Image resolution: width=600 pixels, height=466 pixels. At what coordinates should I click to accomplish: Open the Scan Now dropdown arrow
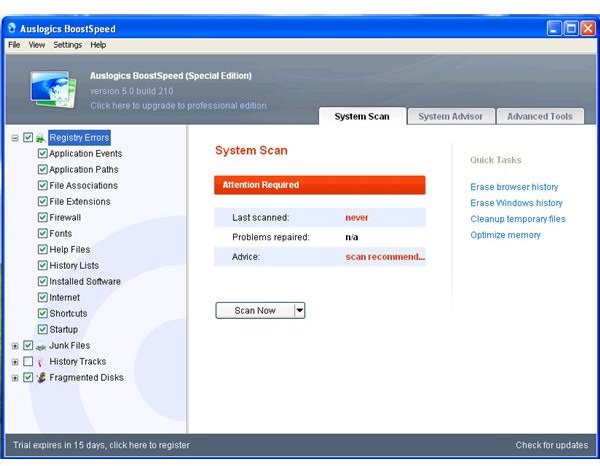click(x=300, y=310)
